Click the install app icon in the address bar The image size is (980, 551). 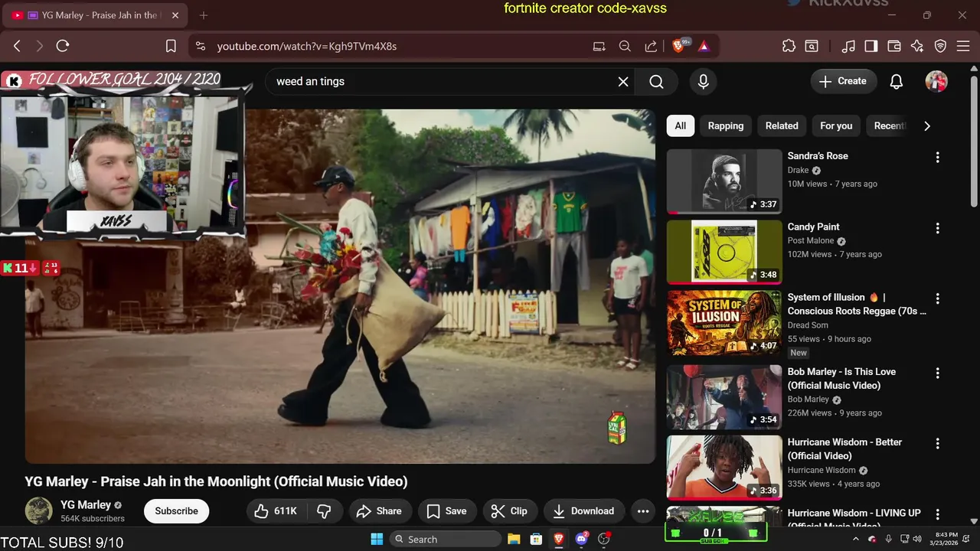click(599, 46)
